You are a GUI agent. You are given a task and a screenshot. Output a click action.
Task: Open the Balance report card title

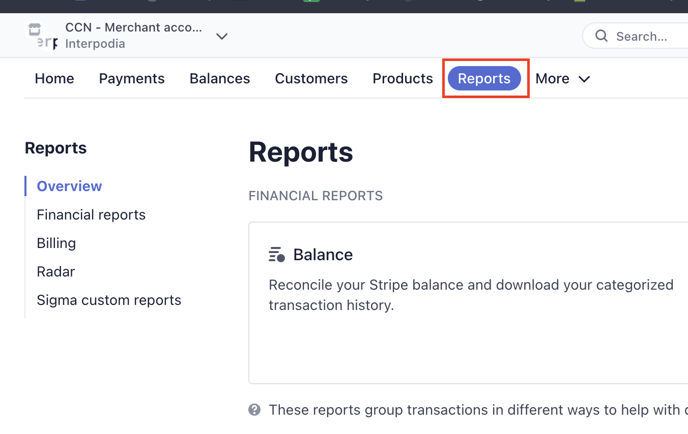tap(322, 255)
